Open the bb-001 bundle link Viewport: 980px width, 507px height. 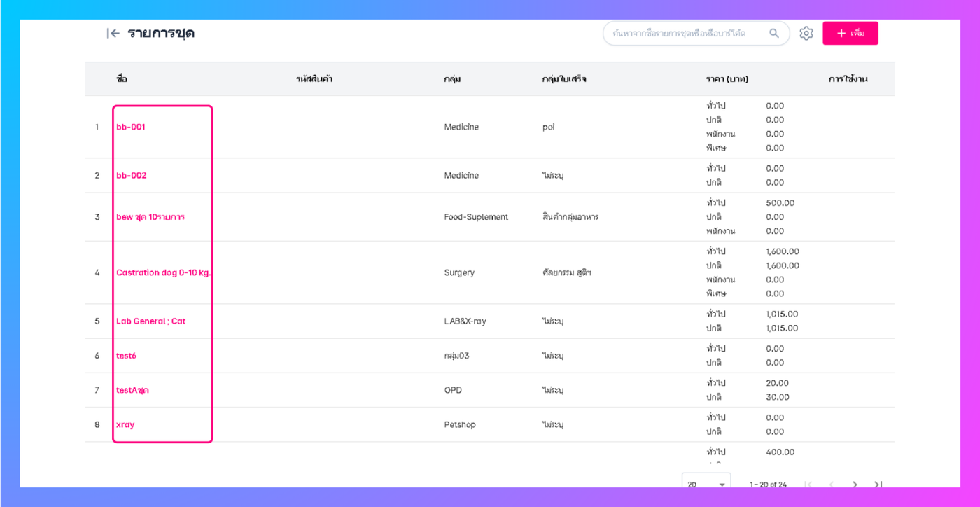[131, 127]
